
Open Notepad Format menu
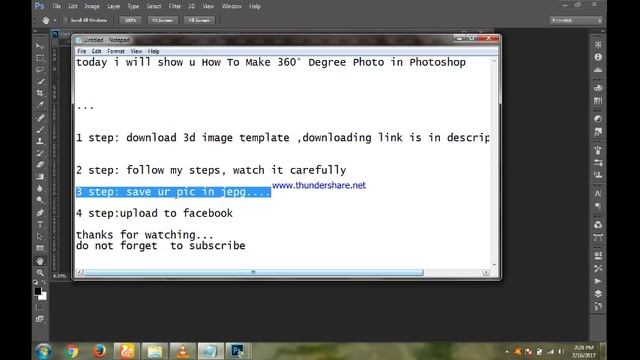click(x=116, y=51)
